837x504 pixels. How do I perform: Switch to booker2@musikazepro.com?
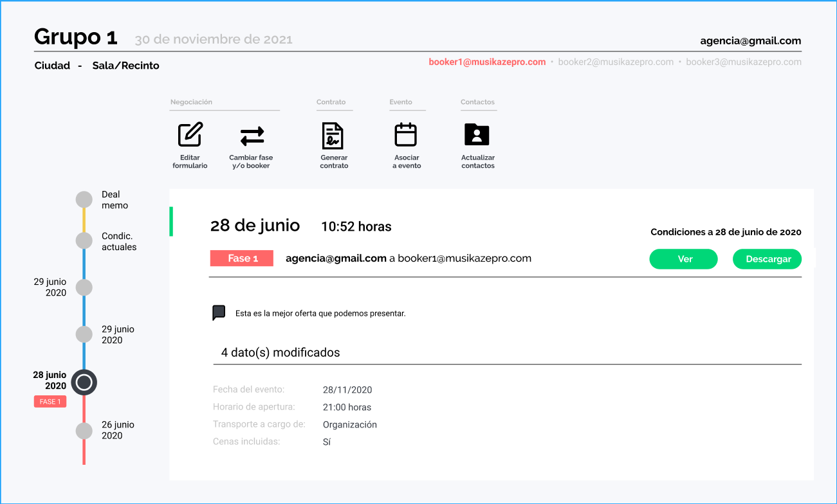[616, 62]
